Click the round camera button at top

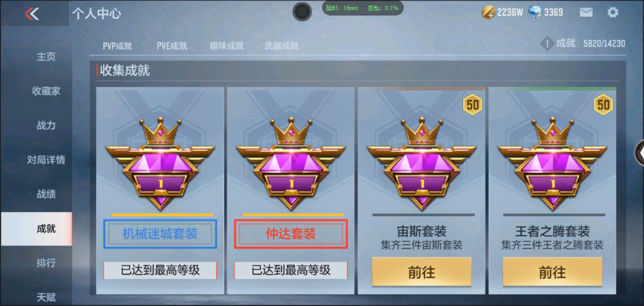[x=302, y=12]
